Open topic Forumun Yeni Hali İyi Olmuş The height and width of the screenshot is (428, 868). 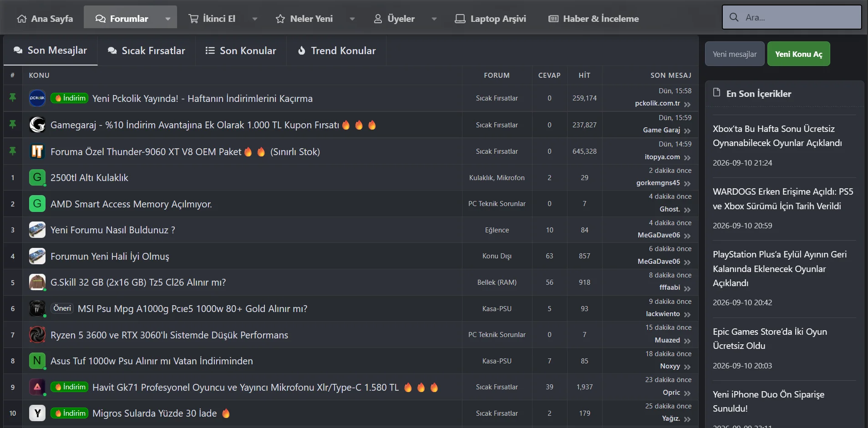110,257
